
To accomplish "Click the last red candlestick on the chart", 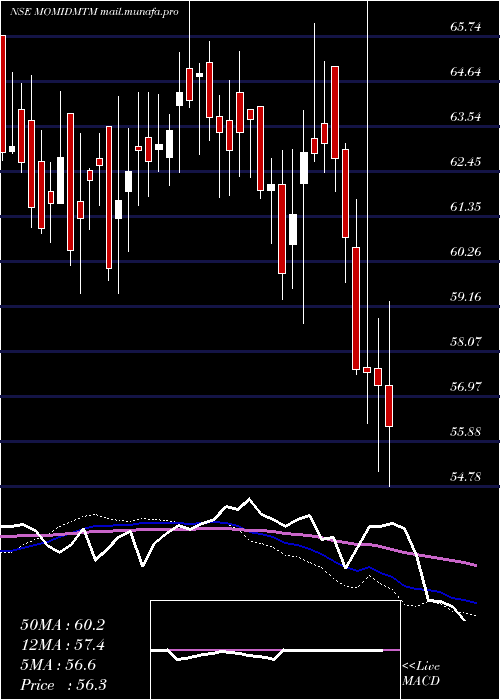I will [389, 406].
